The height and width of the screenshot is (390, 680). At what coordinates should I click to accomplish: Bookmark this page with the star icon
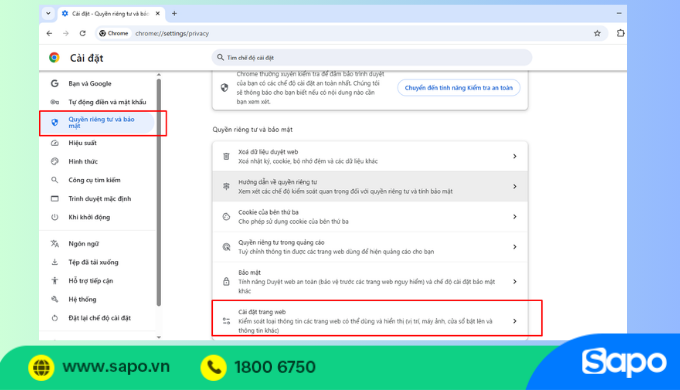(x=597, y=33)
